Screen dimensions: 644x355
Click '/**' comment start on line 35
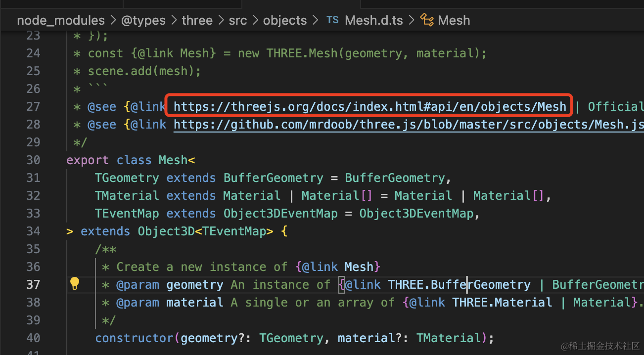click(x=106, y=249)
